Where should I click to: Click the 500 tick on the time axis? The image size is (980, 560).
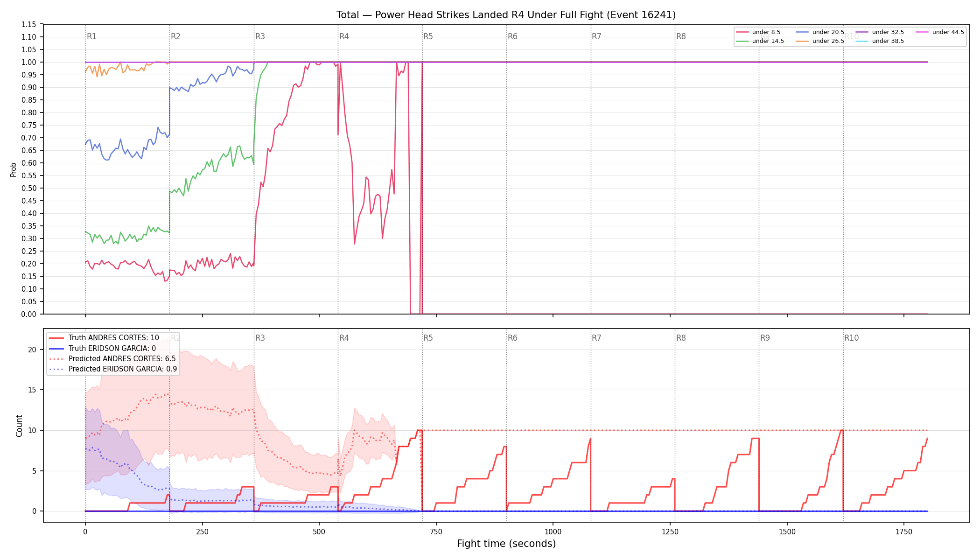[319, 532]
